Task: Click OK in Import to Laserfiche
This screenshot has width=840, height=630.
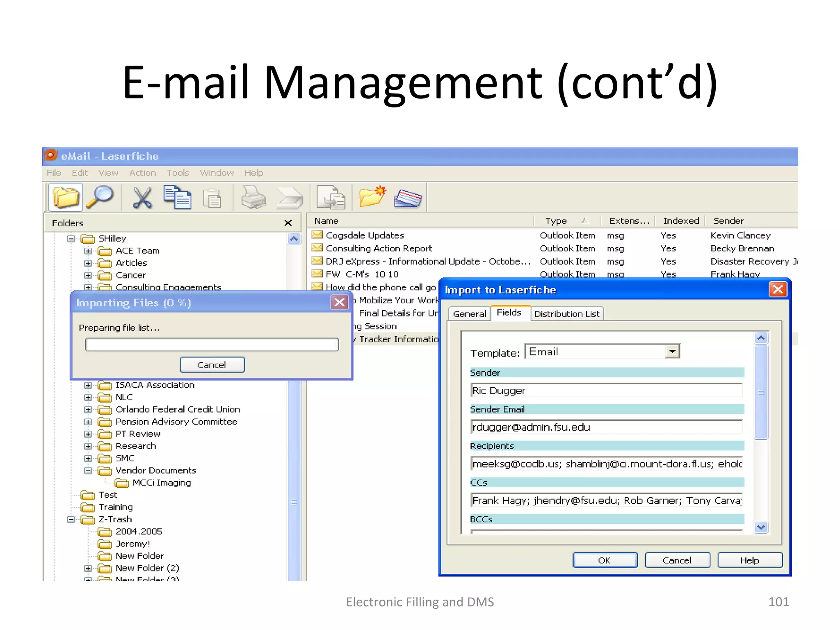Action: (605, 560)
